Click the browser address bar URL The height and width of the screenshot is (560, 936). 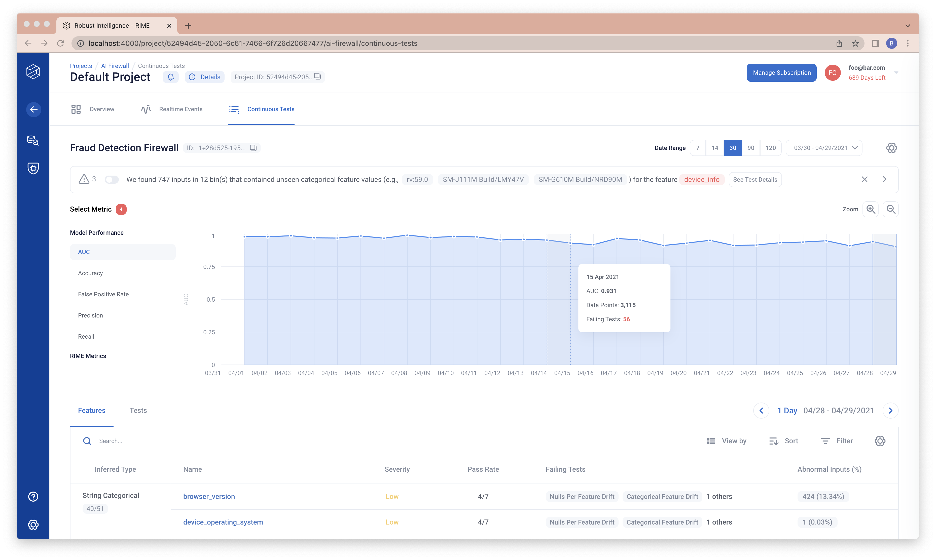coord(253,43)
